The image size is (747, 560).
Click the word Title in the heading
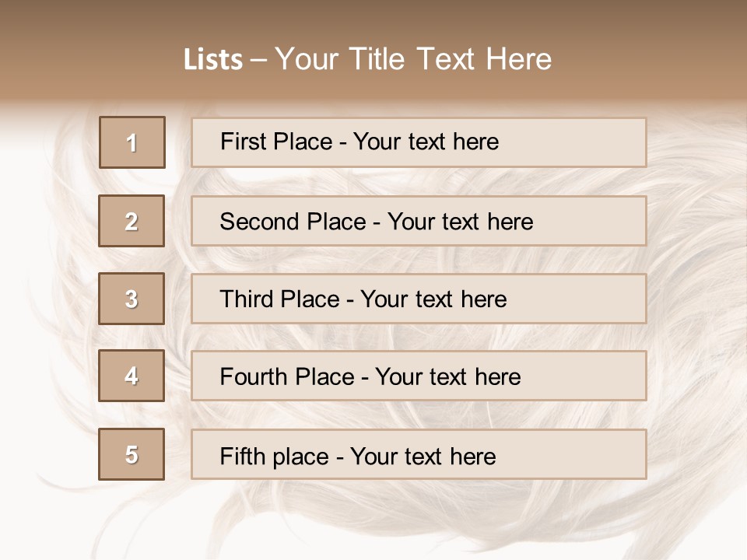point(377,59)
